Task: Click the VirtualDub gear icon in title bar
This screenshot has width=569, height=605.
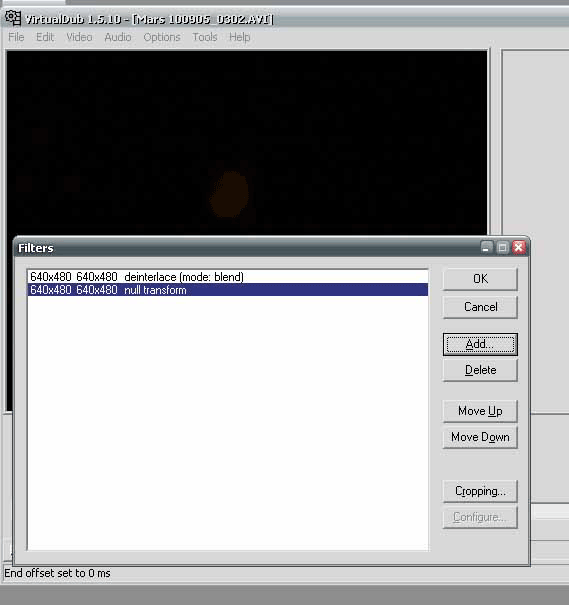Action: point(13,18)
